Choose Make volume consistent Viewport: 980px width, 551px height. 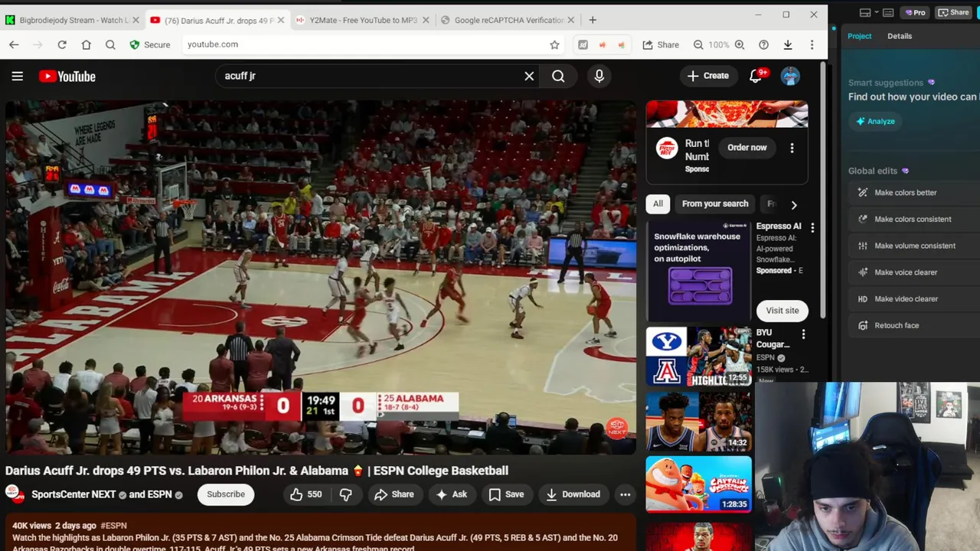click(915, 246)
